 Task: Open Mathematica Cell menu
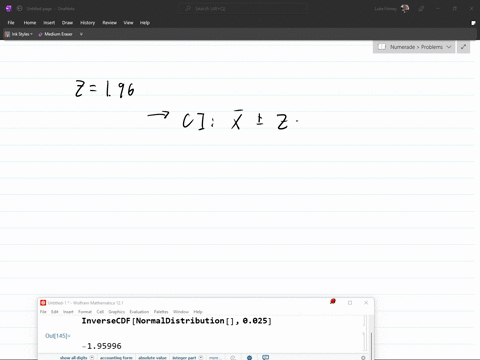(100, 312)
